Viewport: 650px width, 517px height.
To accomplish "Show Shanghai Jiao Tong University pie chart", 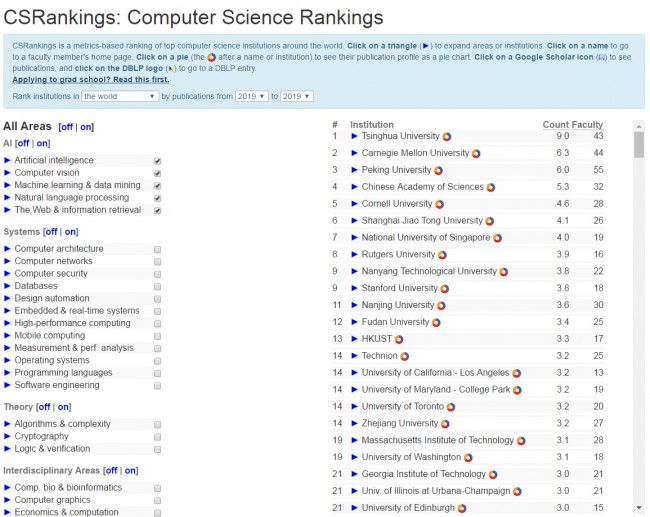I will pos(490,221).
